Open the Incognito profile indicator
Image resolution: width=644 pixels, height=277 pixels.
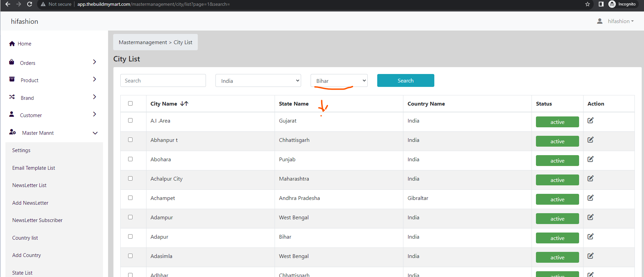click(x=622, y=4)
